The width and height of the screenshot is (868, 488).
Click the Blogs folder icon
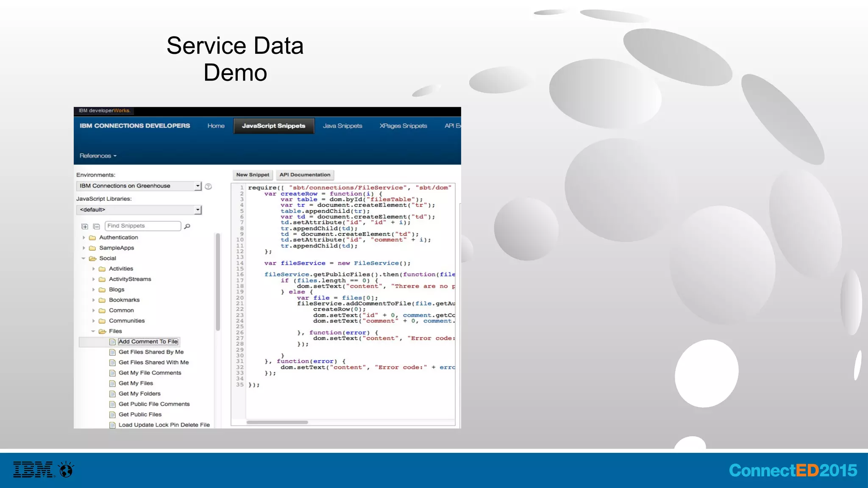coord(102,290)
